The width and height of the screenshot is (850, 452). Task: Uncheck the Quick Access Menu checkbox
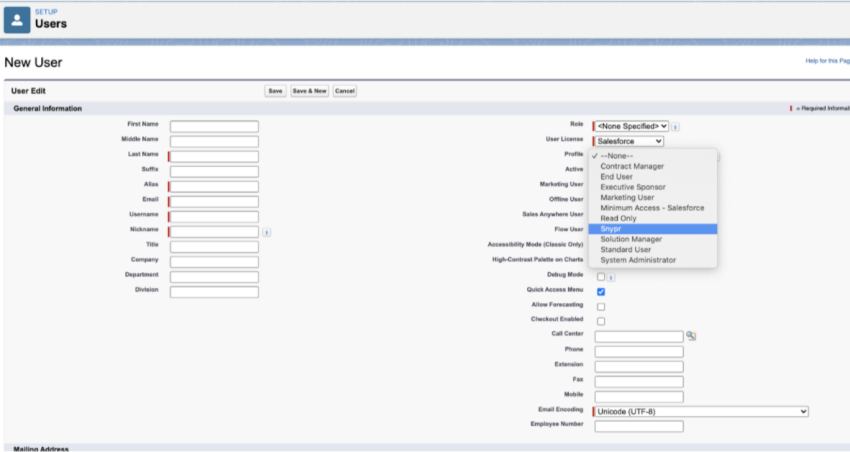[x=601, y=292]
